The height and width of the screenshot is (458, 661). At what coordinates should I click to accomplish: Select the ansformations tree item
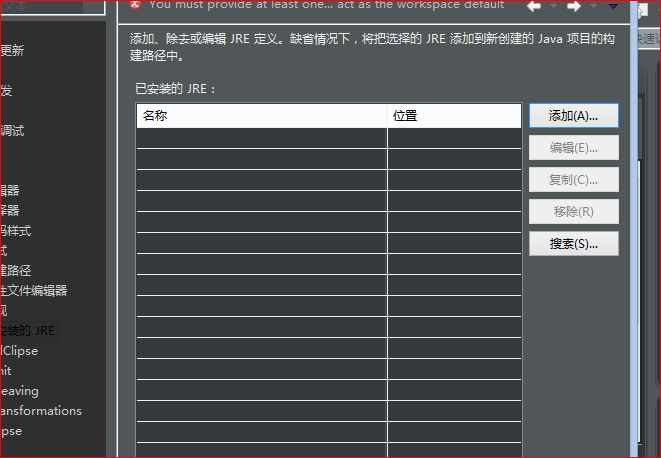click(x=41, y=411)
